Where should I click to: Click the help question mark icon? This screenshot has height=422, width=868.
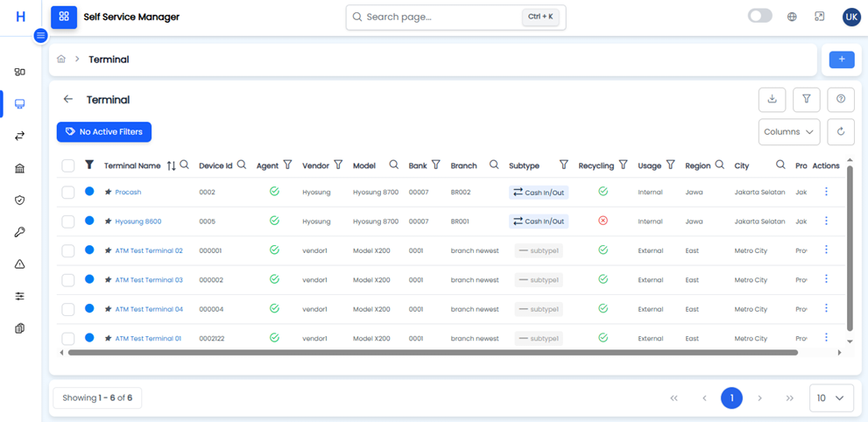tap(840, 100)
